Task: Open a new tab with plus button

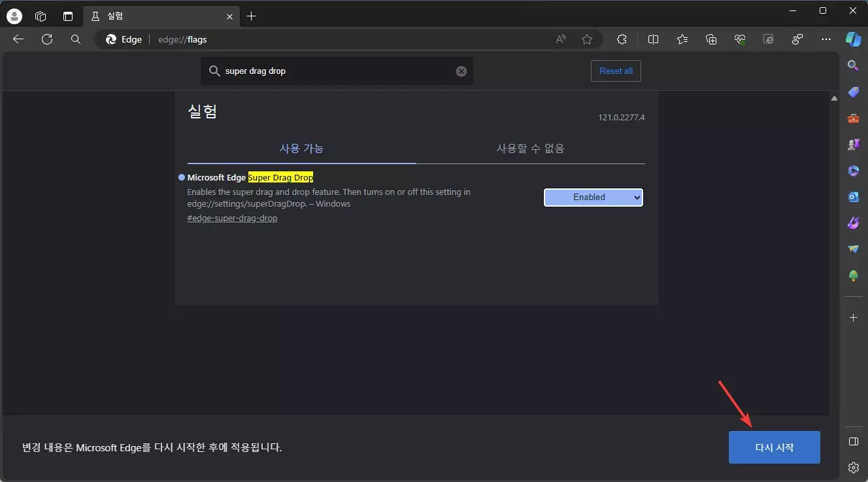Action: click(x=252, y=16)
